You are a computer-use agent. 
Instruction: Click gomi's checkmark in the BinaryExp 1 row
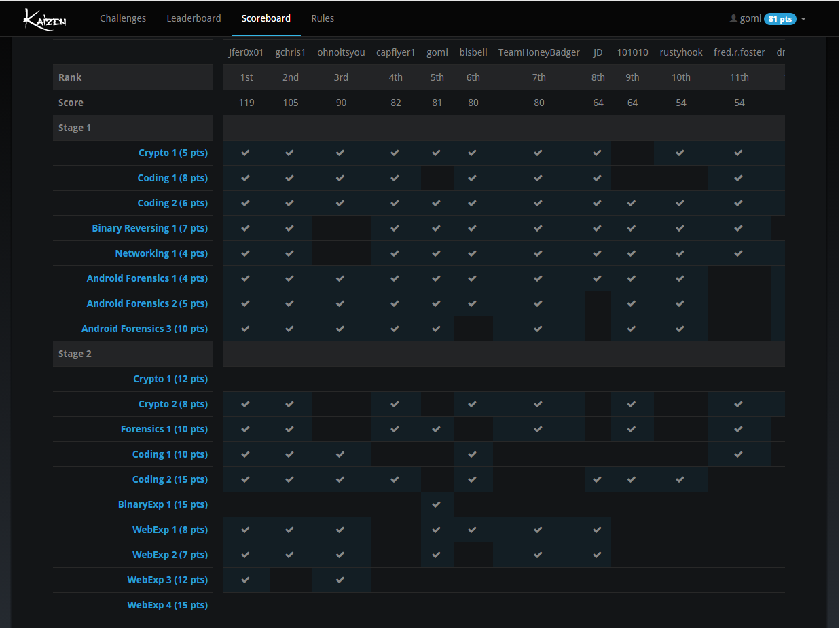[x=437, y=504]
